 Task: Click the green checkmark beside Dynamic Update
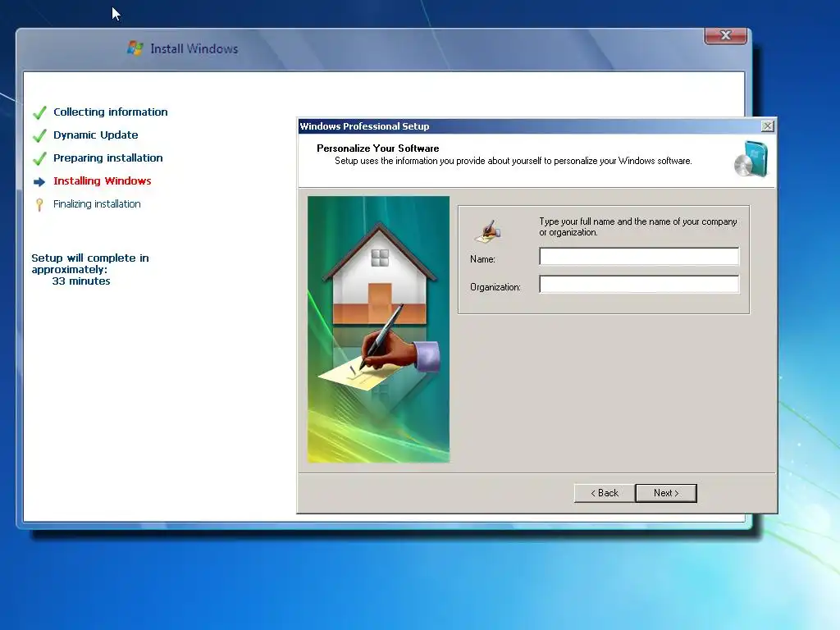click(39, 135)
